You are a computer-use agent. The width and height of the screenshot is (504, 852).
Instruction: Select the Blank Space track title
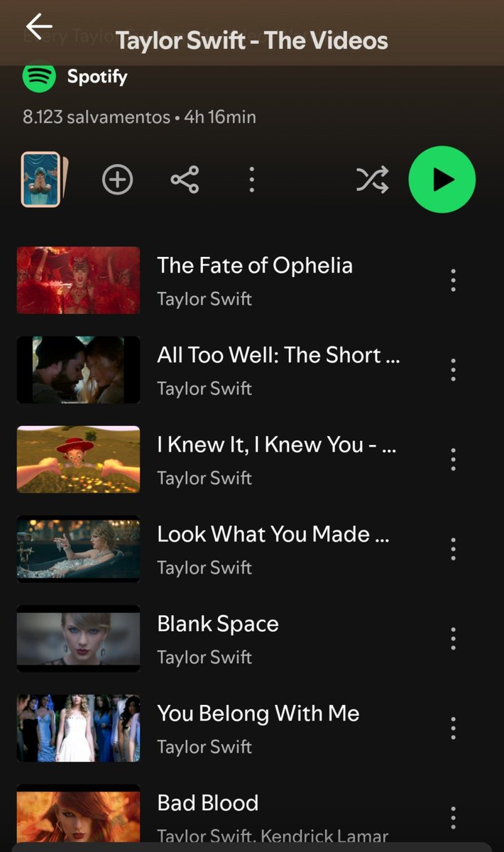coord(218,624)
